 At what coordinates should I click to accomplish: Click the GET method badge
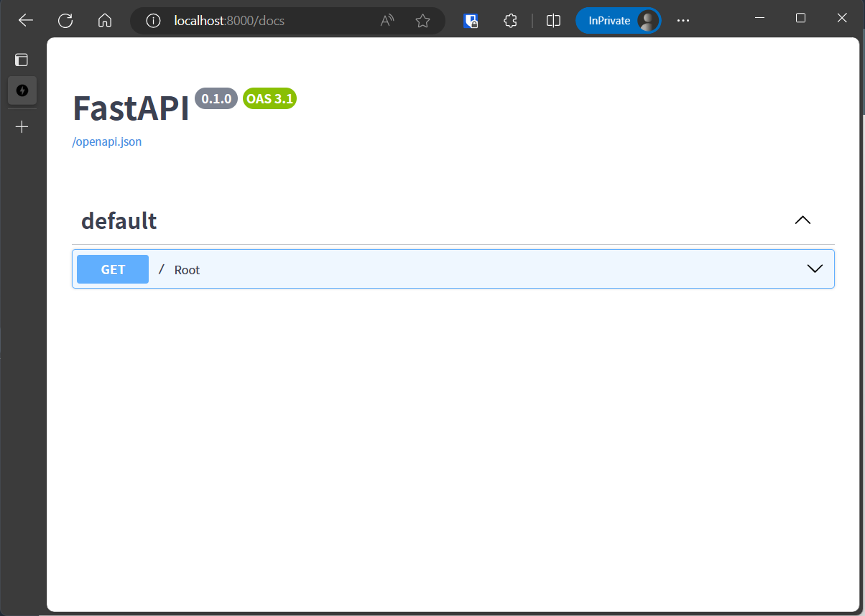pos(113,269)
